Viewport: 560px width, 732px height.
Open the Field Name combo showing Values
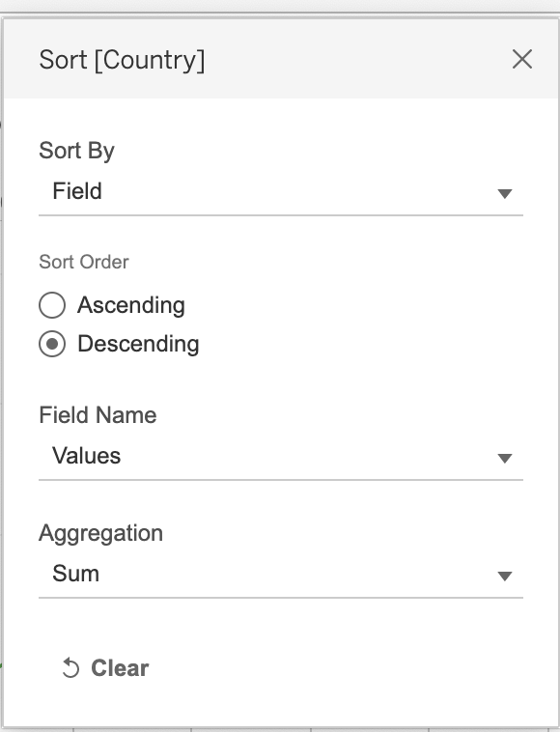(x=281, y=457)
